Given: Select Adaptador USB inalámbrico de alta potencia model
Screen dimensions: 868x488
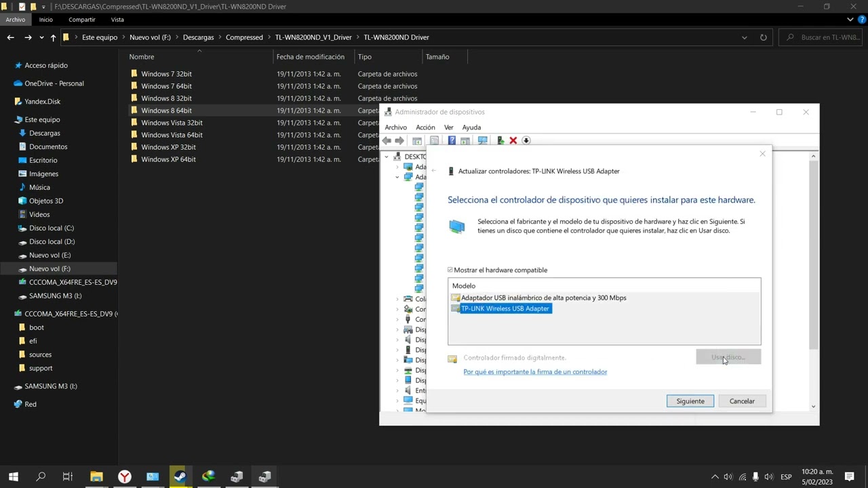Looking at the screenshot, I should coord(543,298).
